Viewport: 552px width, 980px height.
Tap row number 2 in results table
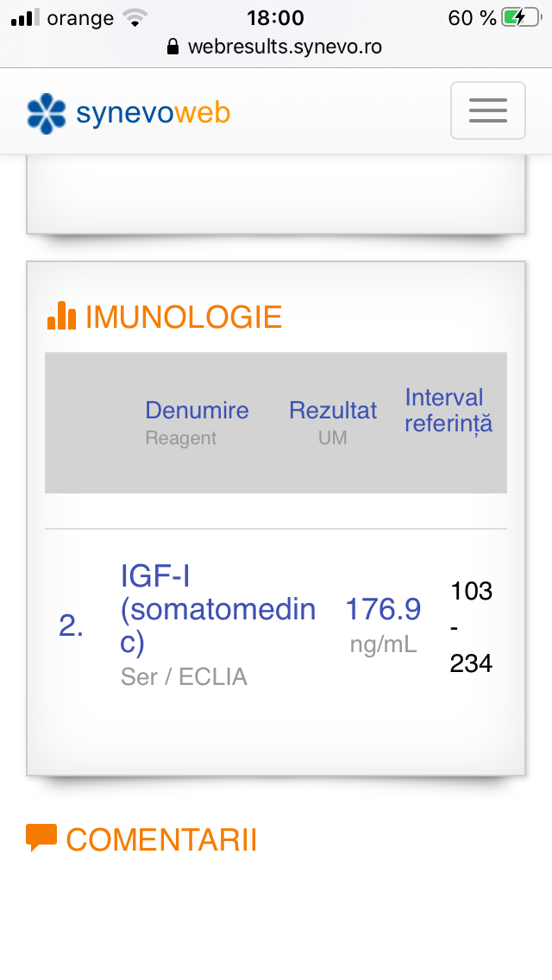coord(71,626)
